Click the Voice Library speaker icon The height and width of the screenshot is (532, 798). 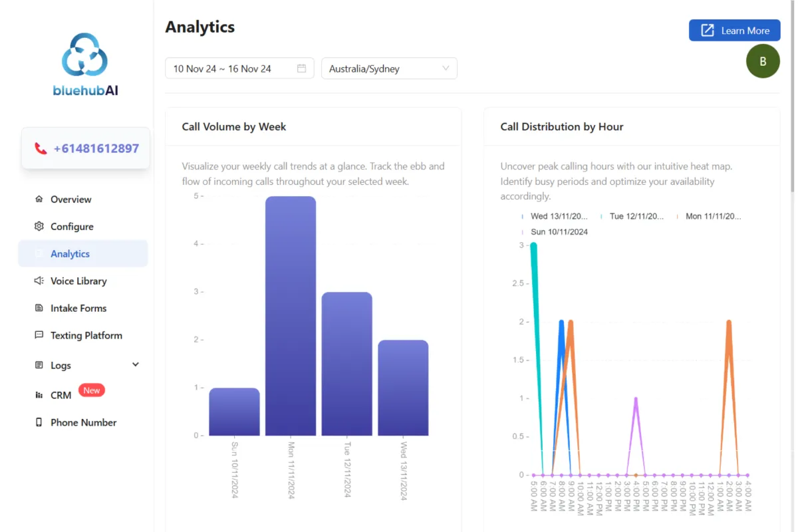(x=39, y=281)
